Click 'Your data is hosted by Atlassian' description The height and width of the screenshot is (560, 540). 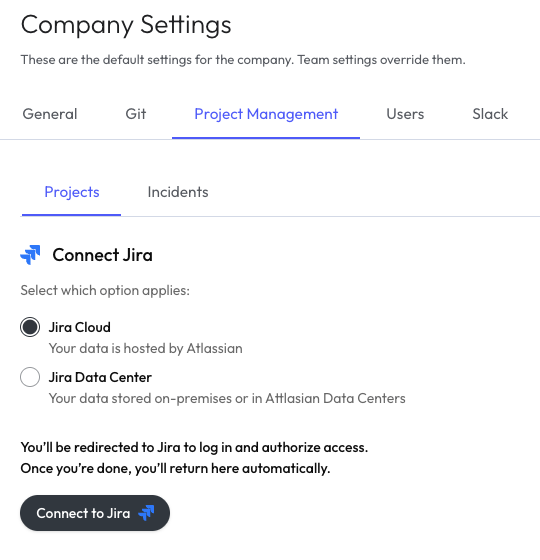click(146, 348)
